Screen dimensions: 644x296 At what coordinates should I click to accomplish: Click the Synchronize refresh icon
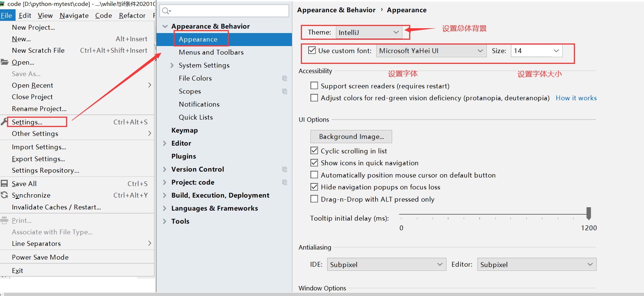coord(4,195)
